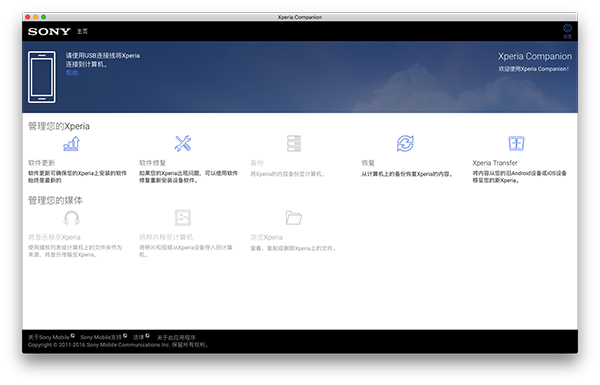Viewport: 600px width, 385px height.
Task: Open the 关于此应用程序 about link
Action: 176,338
